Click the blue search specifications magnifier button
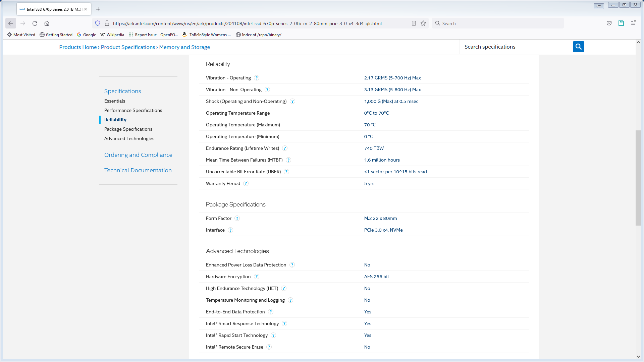Screen dimensions: 644x362 click(578, 47)
